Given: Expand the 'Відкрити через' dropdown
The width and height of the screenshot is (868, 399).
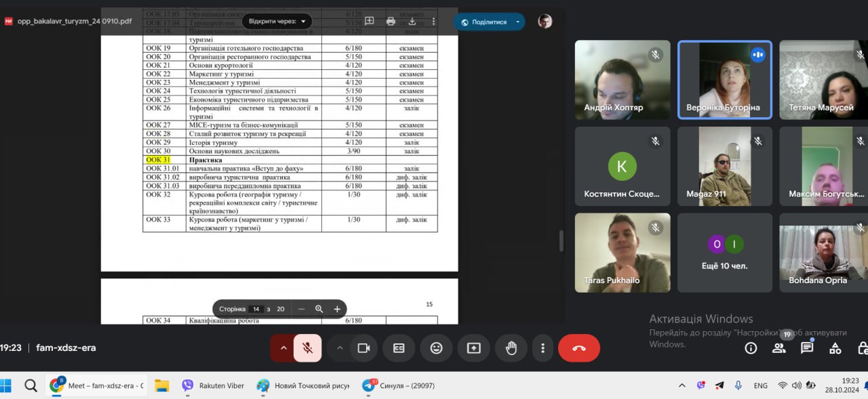Looking at the screenshot, I should pyautogui.click(x=277, y=21).
